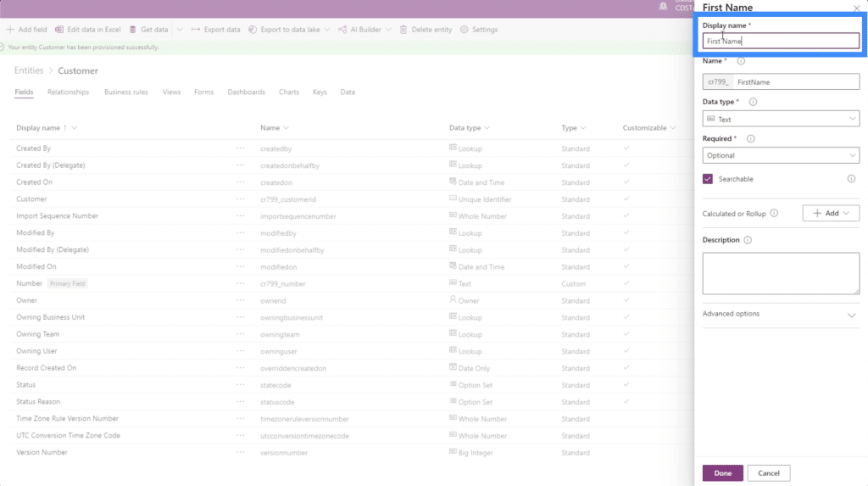Show info icon for Description
This screenshot has height=486, width=868.
coord(748,240)
